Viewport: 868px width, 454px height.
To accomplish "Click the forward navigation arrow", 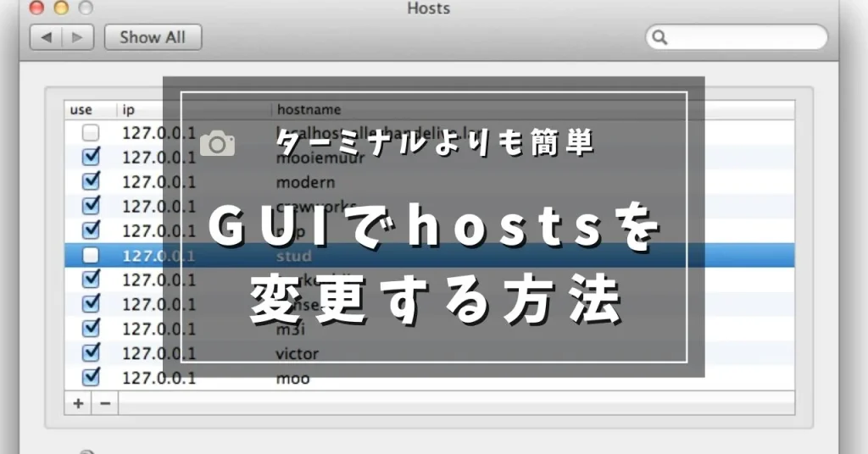I will pyautogui.click(x=77, y=37).
